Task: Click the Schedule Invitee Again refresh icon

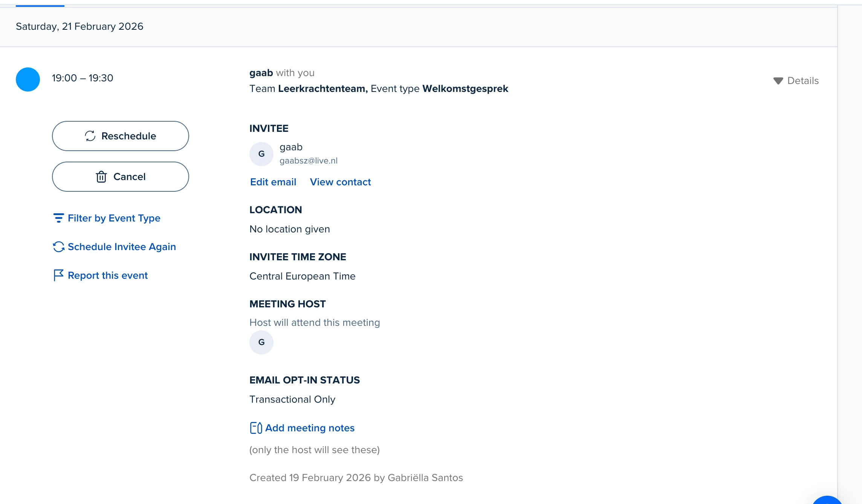Action: (58, 247)
